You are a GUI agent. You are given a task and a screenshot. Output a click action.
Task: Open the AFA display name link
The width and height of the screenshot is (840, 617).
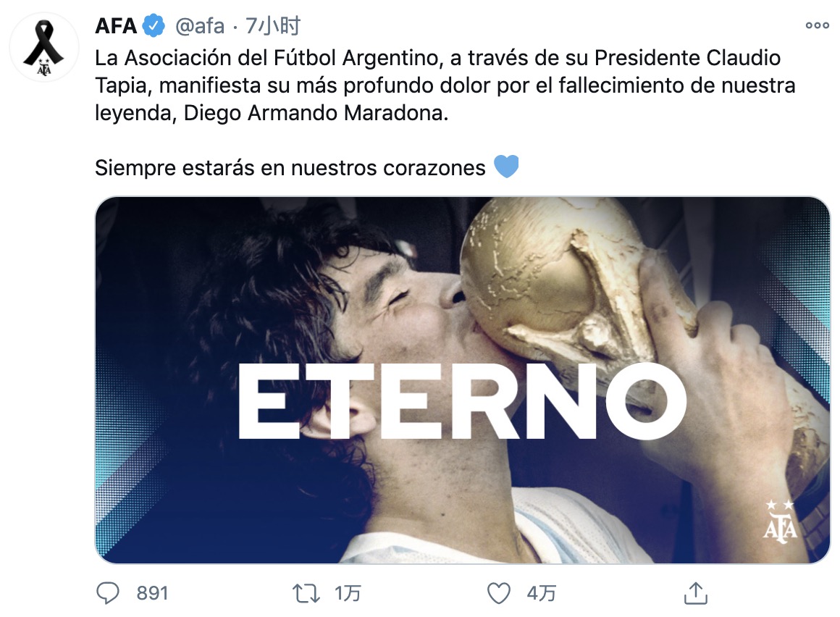tap(117, 26)
